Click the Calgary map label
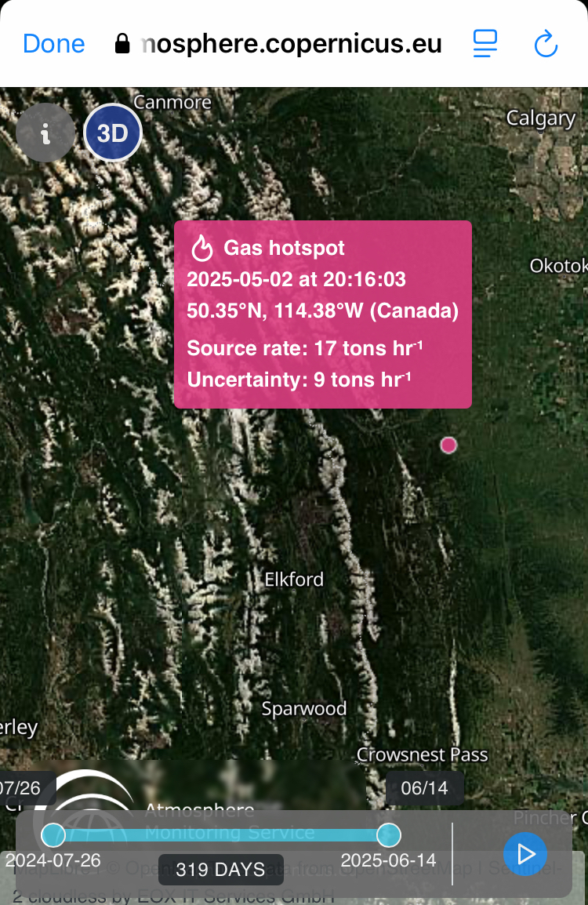This screenshot has height=905, width=588. click(541, 118)
